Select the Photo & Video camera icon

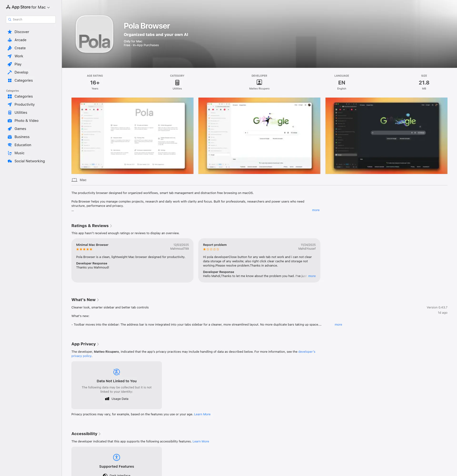pos(10,121)
